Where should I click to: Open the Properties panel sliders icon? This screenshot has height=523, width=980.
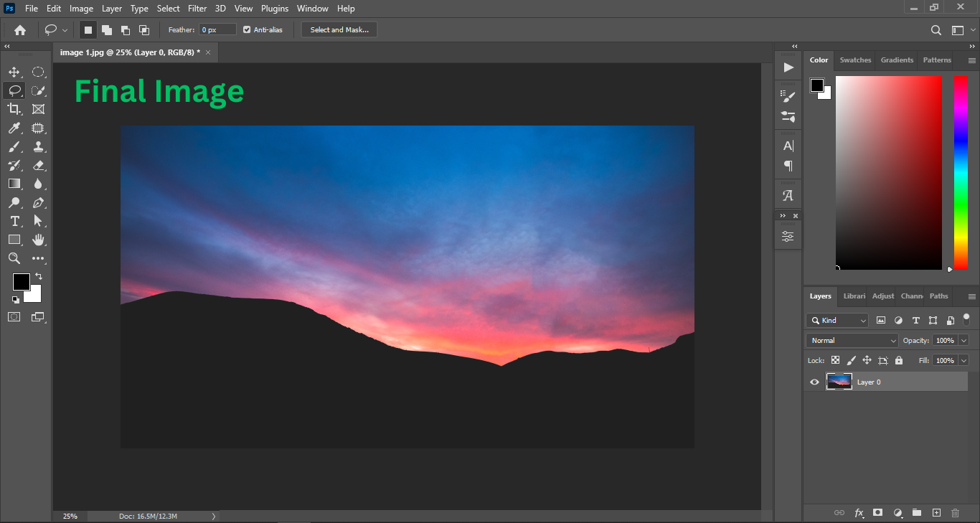(x=788, y=237)
